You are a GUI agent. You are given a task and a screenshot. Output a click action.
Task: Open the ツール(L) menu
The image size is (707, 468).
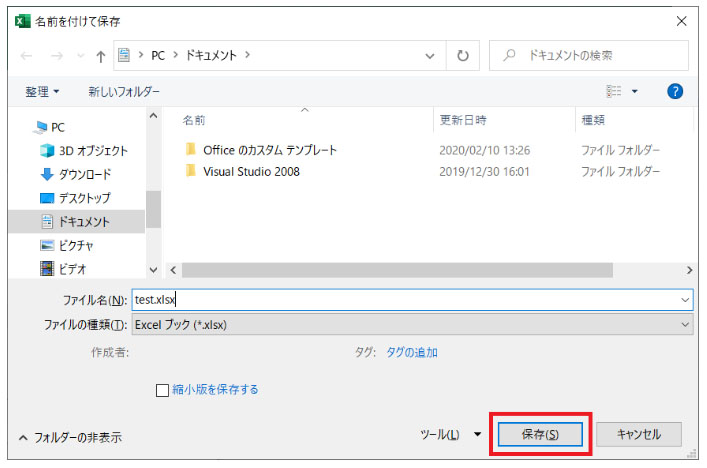450,435
